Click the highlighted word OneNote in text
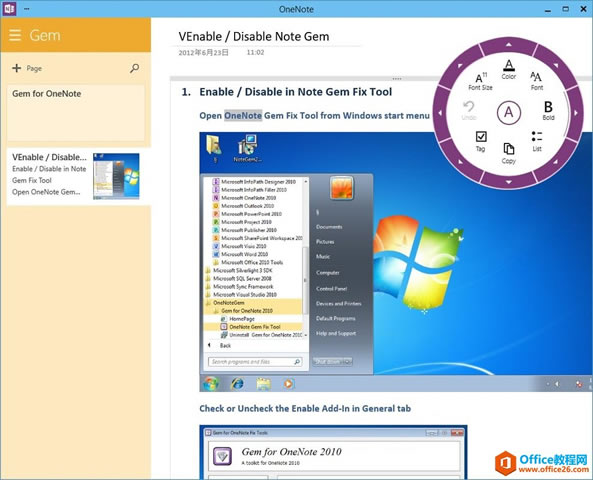 [243, 115]
